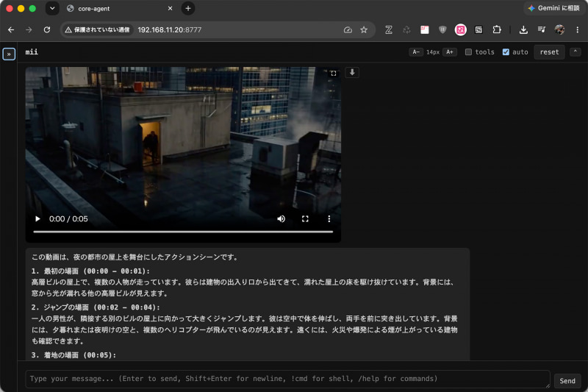
Task: Click the heading 1. 最初の場面 (00:00 – 00:01):
Action: pyautogui.click(x=90, y=271)
